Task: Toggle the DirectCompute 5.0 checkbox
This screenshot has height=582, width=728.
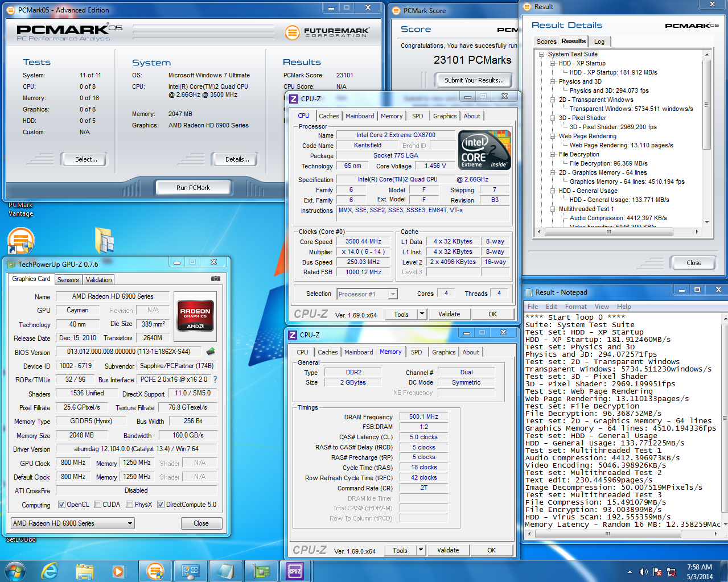Action: tap(161, 505)
